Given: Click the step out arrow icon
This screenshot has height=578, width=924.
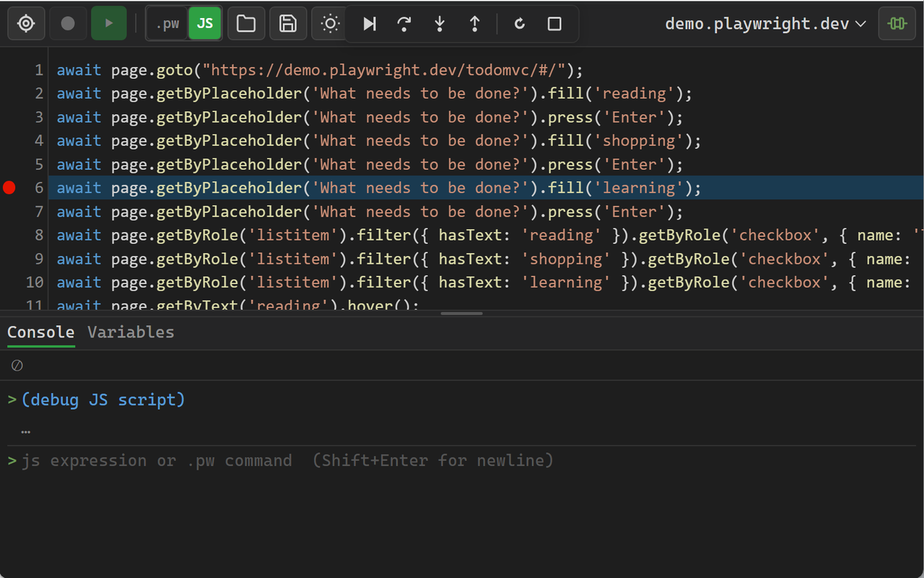Looking at the screenshot, I should tap(475, 24).
